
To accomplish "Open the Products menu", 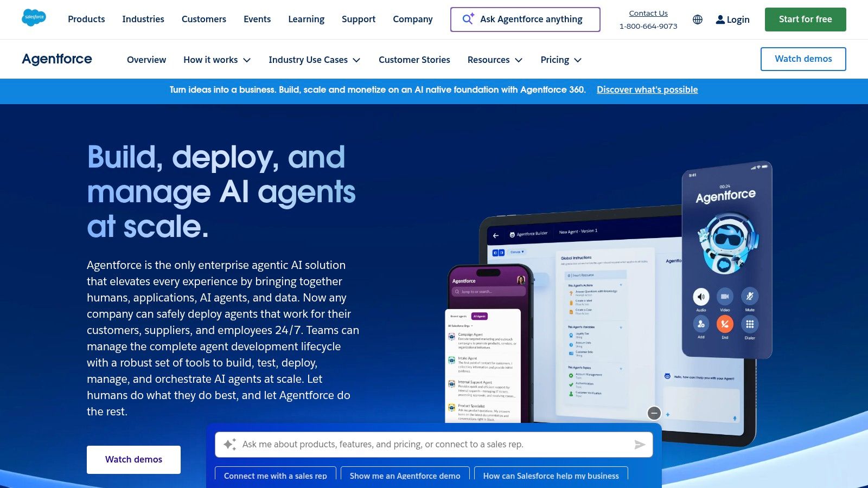I will (x=86, y=19).
